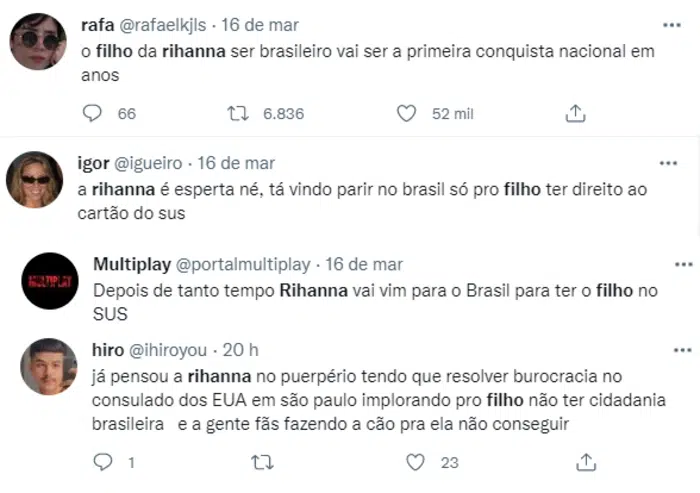Share rafa's tweet
The image size is (700, 493).
[575, 114]
